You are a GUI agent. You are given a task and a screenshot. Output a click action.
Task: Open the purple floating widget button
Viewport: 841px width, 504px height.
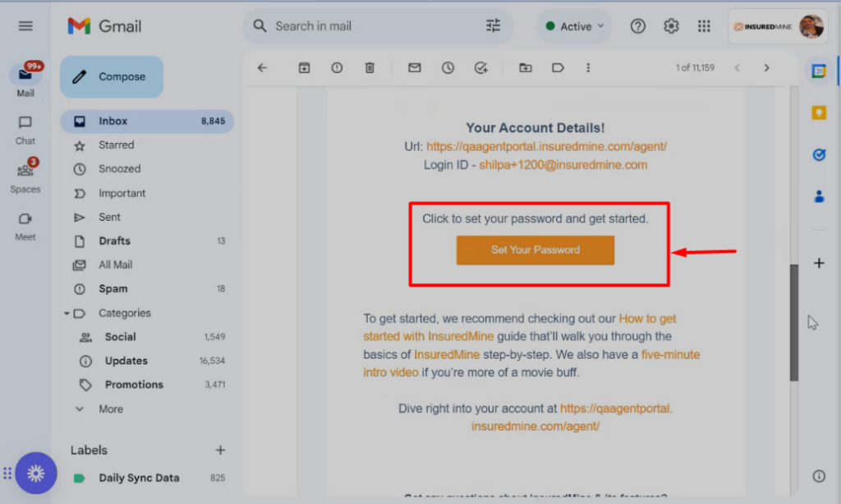tap(36, 473)
